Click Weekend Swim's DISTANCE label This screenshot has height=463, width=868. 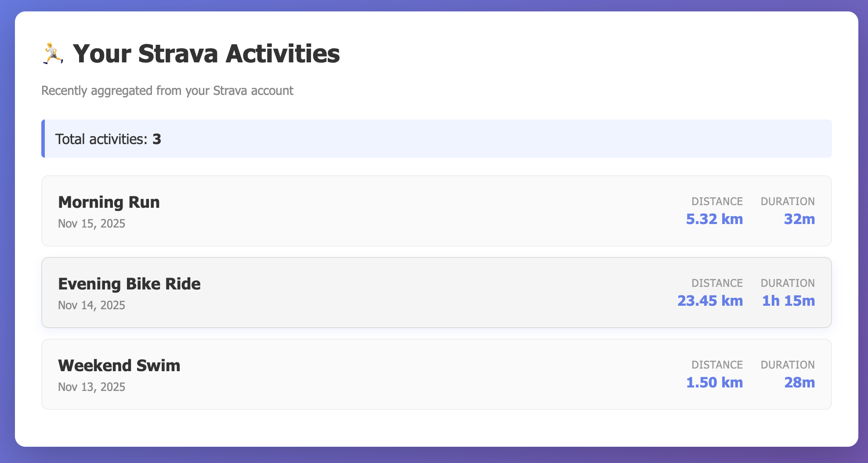[717, 365]
